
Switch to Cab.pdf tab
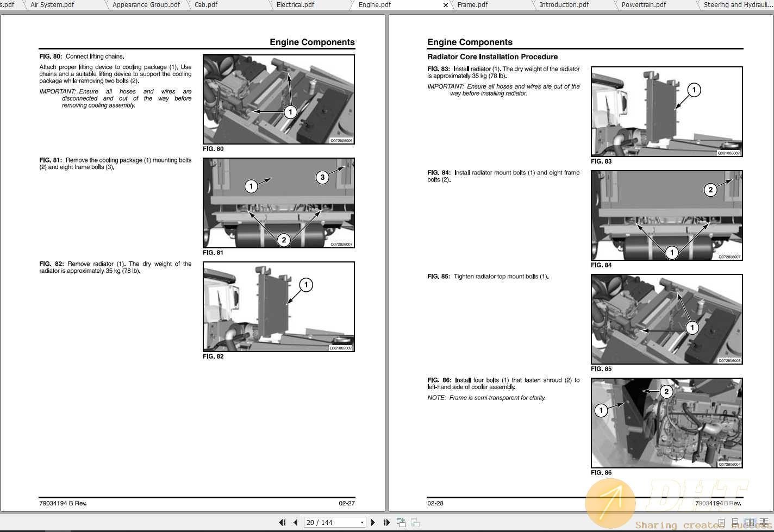tap(206, 5)
